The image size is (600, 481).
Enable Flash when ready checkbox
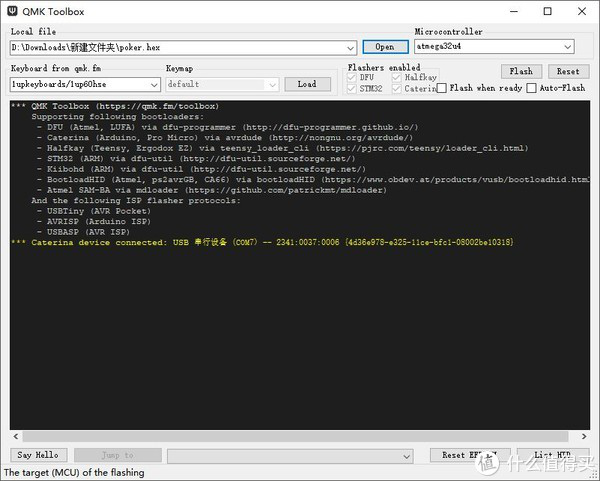point(442,88)
